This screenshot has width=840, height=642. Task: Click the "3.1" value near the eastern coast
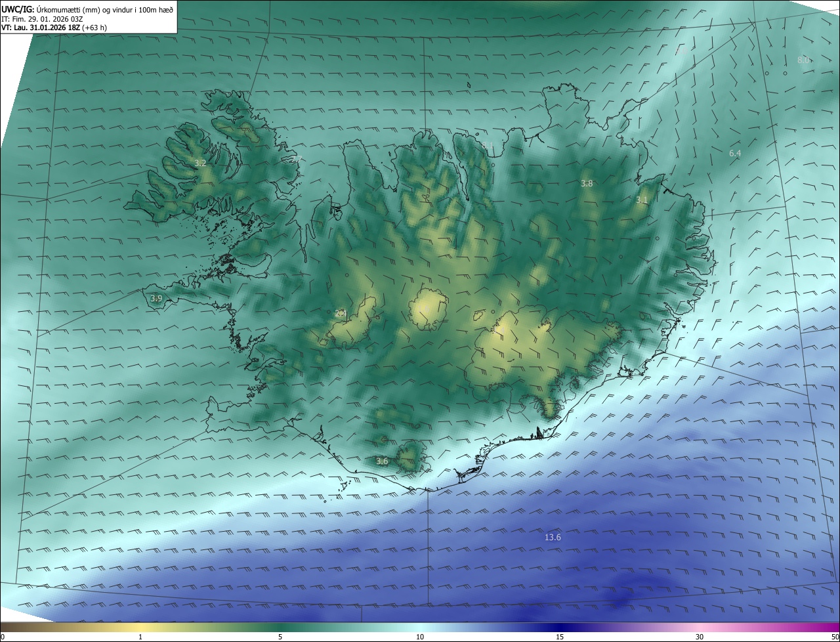[x=642, y=200]
